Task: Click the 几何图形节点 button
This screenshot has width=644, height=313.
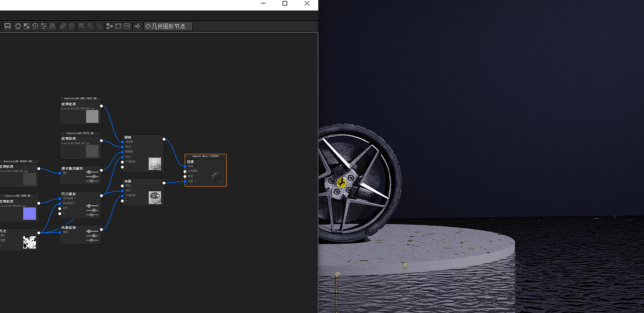Action: pyautogui.click(x=168, y=27)
